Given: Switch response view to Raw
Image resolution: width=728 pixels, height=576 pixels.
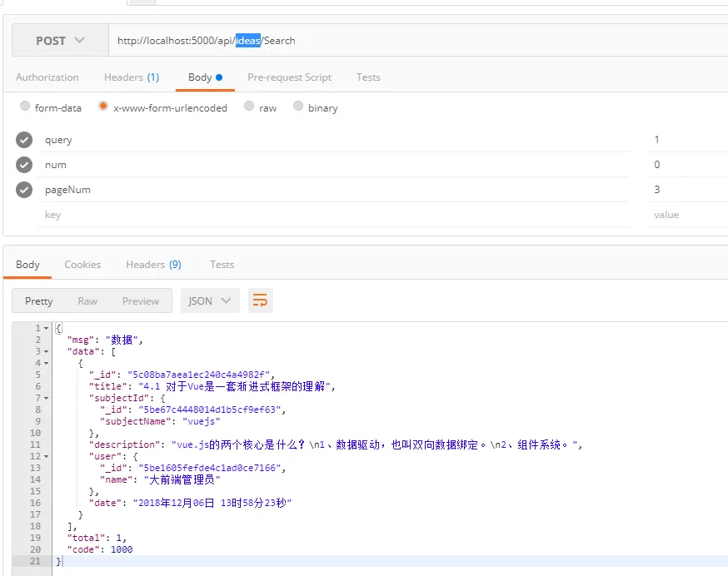Looking at the screenshot, I should click(87, 300).
